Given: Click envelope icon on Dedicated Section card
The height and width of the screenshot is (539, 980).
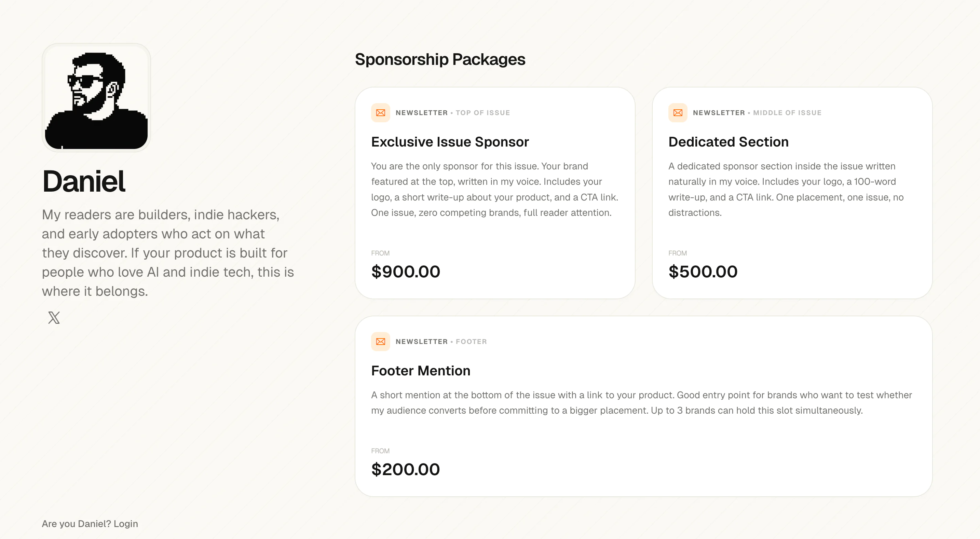Looking at the screenshot, I should click(678, 113).
